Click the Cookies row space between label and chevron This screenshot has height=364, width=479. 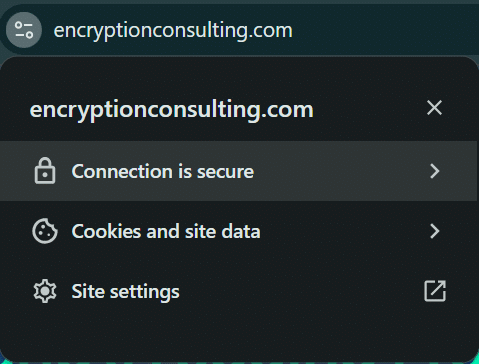click(x=343, y=231)
